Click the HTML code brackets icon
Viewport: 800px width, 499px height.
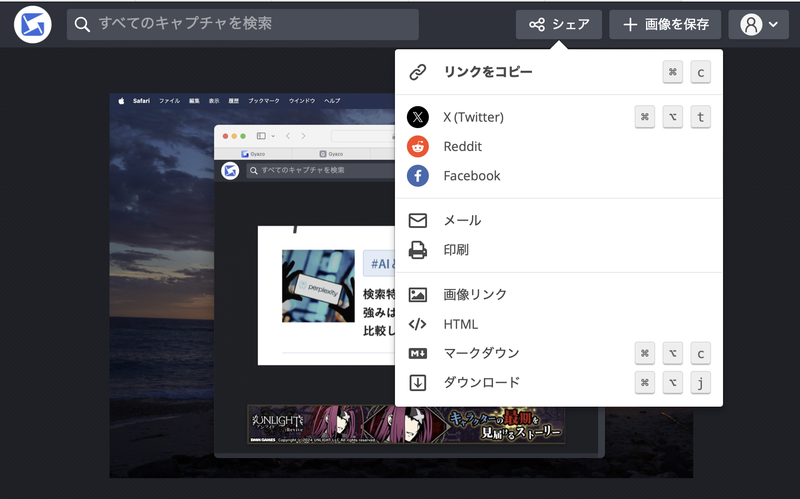coord(418,324)
